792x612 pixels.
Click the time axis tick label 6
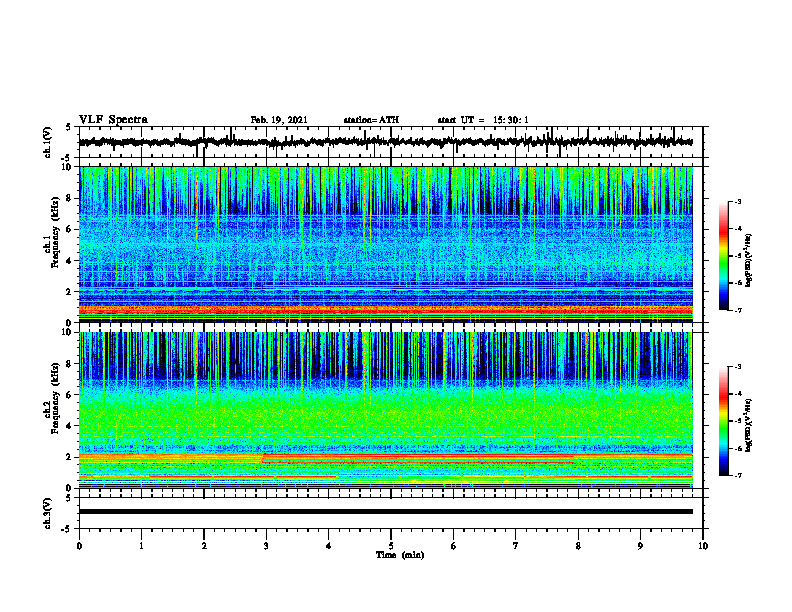tap(454, 546)
